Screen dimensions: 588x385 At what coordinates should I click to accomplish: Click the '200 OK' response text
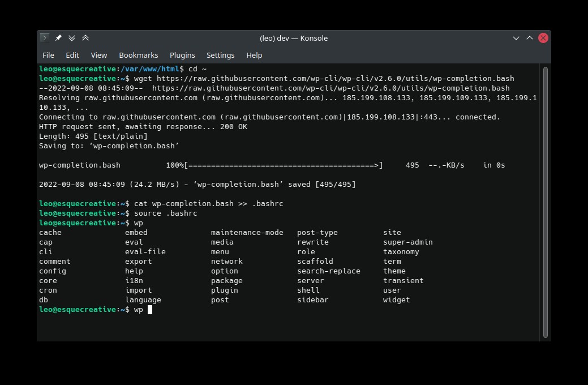(233, 127)
